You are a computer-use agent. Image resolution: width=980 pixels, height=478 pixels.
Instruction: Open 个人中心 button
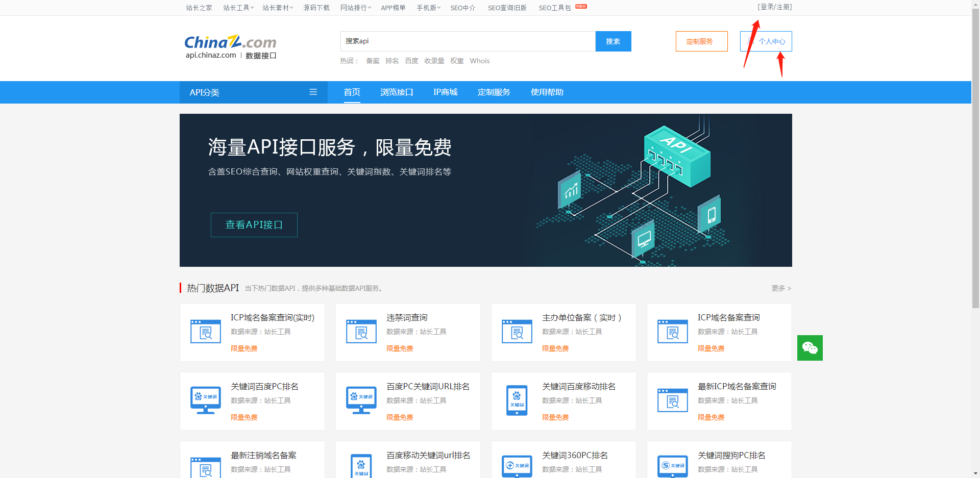pyautogui.click(x=766, y=41)
